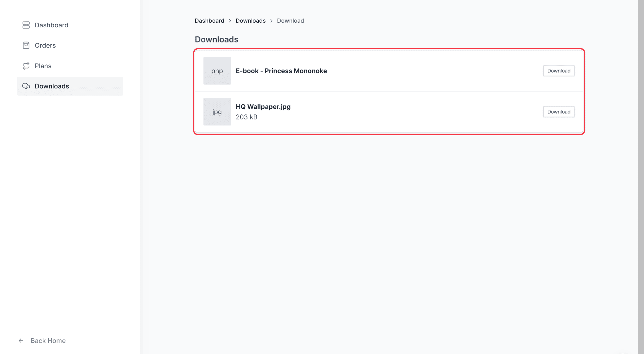Click the Downloads cloud icon
Image resolution: width=644 pixels, height=354 pixels.
click(26, 86)
